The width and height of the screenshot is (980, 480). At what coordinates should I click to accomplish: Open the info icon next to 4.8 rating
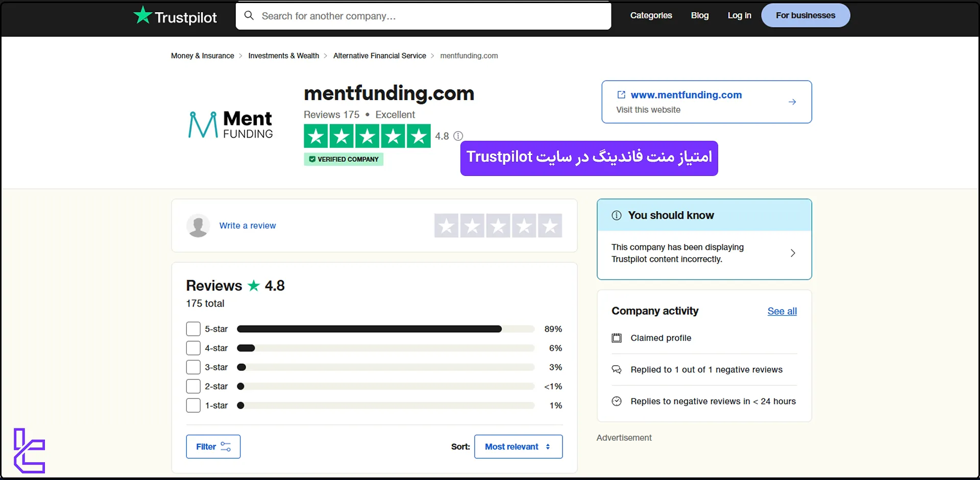[458, 136]
